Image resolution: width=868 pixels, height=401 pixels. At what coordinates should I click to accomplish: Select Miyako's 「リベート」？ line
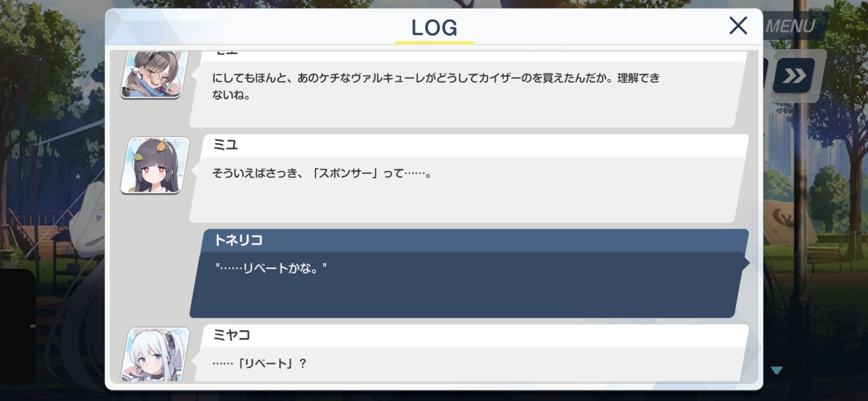[260, 363]
